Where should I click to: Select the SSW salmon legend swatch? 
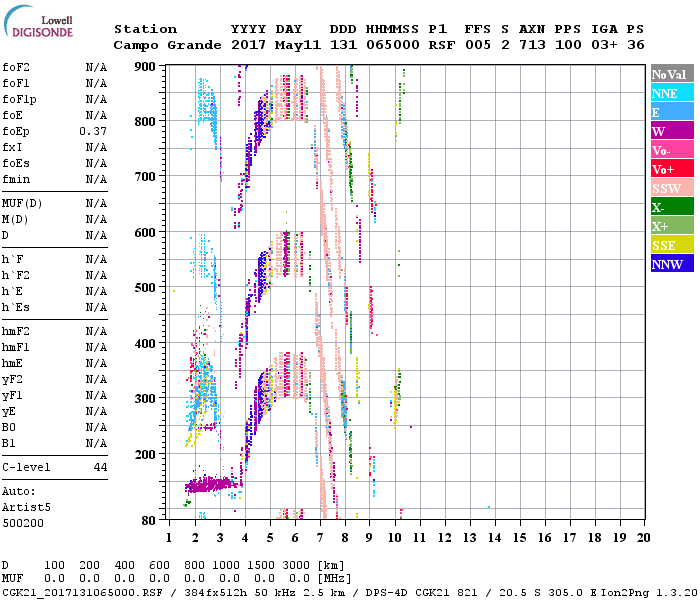[672, 188]
